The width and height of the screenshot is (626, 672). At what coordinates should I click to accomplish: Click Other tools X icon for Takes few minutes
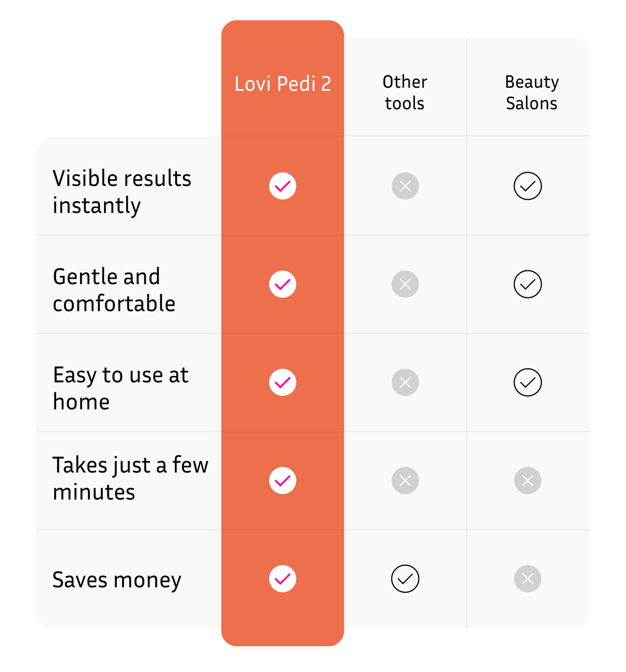(405, 480)
